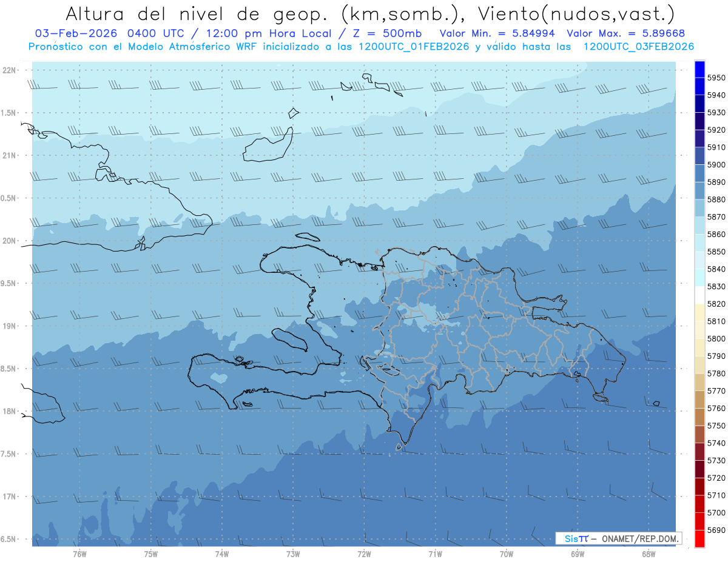
Task: Click the 17N latitude axis label
Action: coord(10,497)
